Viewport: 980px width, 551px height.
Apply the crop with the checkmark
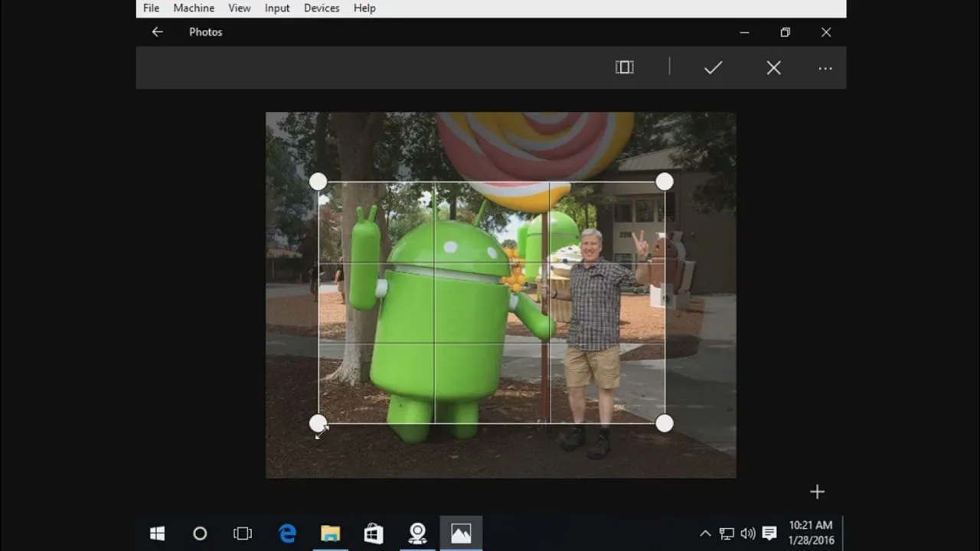pos(713,67)
